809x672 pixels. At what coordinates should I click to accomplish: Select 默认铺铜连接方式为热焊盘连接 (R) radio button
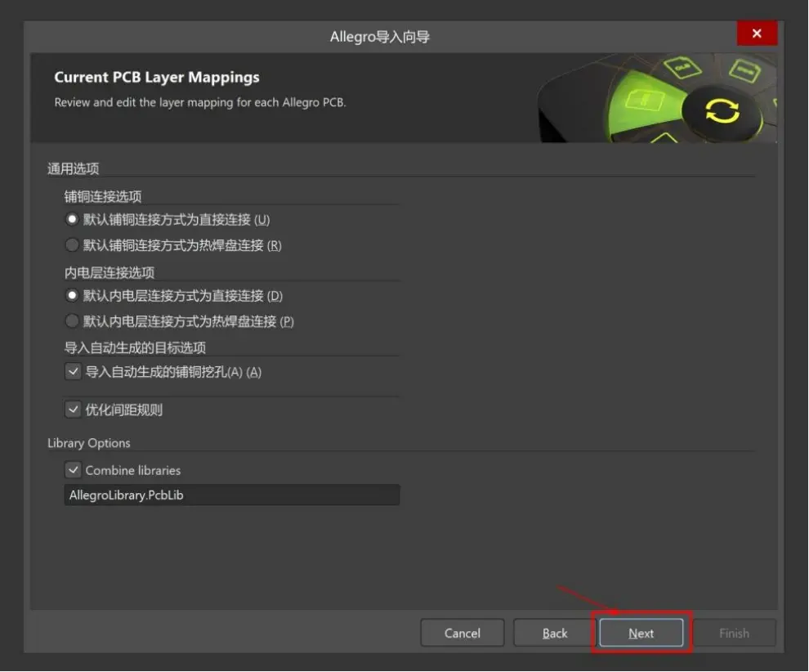point(72,244)
